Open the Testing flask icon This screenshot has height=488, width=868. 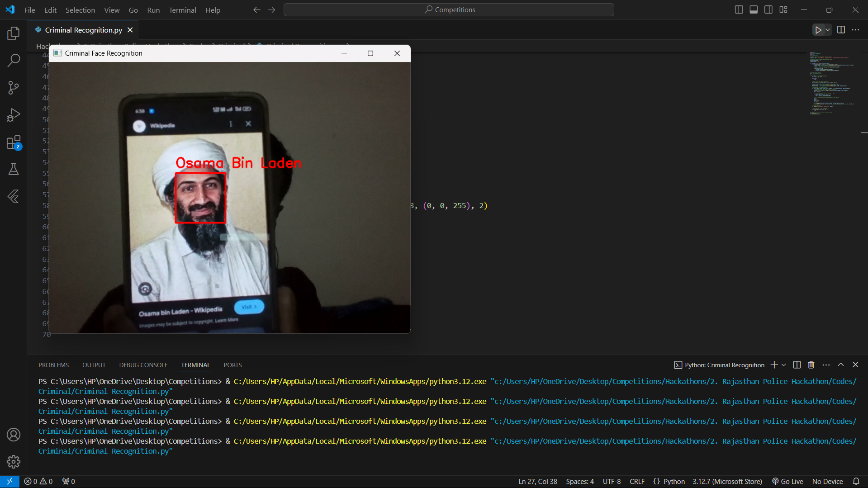pos(14,170)
